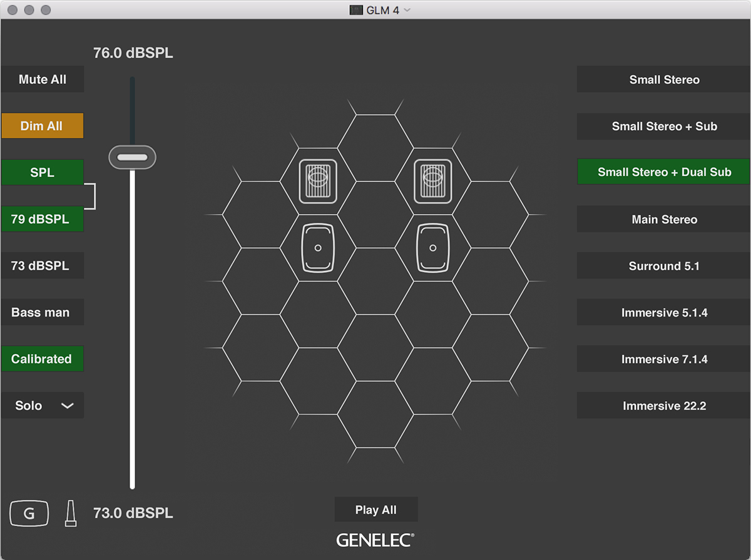Viewport: 751px width, 560px height.
Task: Switch to Main Stereo group
Action: pyautogui.click(x=664, y=219)
